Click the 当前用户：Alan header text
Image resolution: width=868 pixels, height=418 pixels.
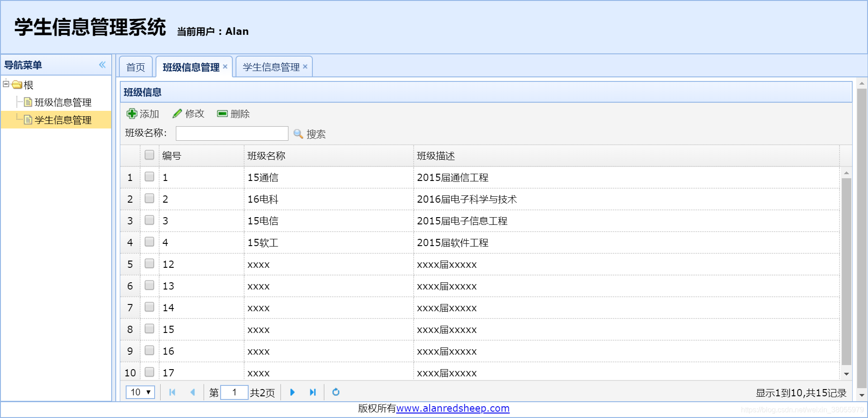coord(212,31)
